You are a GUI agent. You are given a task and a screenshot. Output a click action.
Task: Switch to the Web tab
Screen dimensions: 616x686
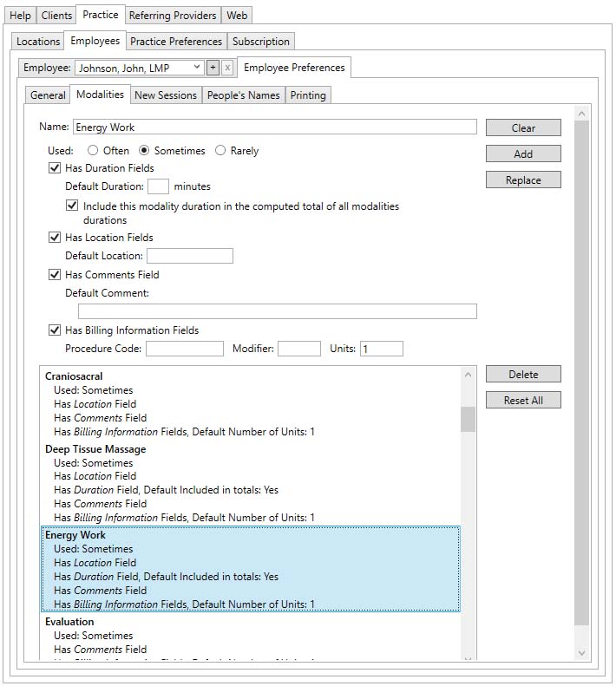tap(237, 16)
